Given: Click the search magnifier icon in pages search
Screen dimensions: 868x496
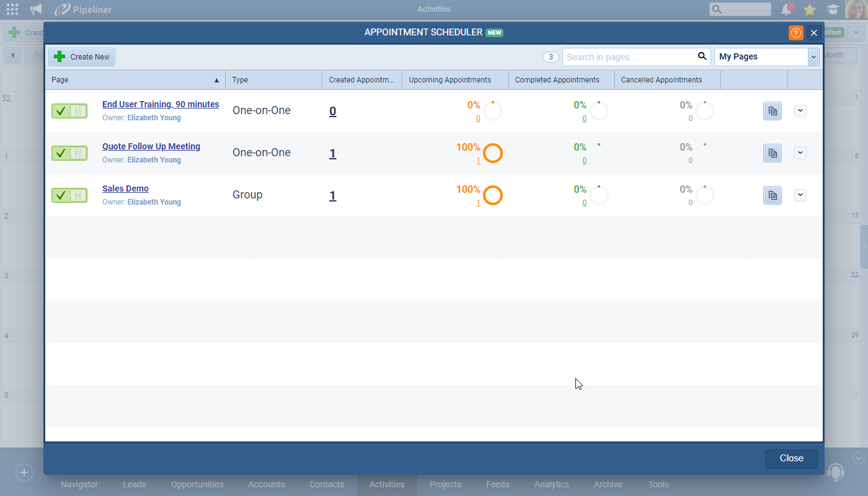Looking at the screenshot, I should pos(702,56).
